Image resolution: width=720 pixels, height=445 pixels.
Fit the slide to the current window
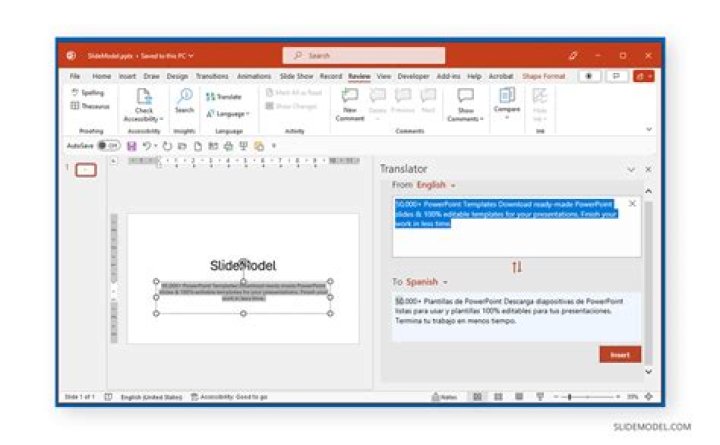pyautogui.click(x=648, y=397)
